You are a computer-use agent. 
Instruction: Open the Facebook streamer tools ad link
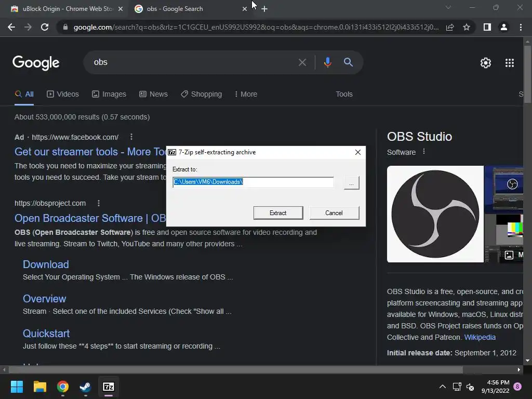click(90, 152)
